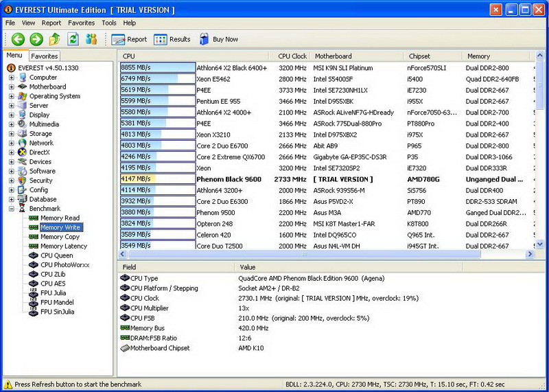
Task: Select the Devices icon in tree
Action: (22, 162)
